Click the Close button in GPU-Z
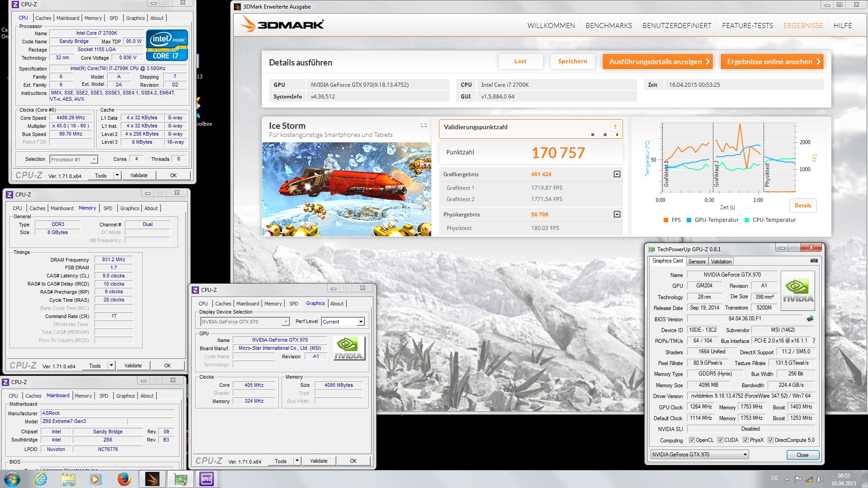Image resolution: width=868 pixels, height=488 pixels. pos(802,455)
